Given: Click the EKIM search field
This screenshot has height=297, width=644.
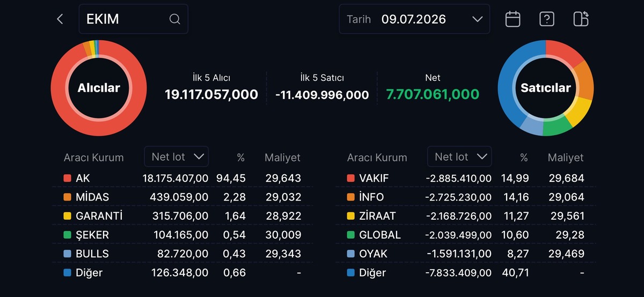Looking at the screenshot, I should point(134,19).
